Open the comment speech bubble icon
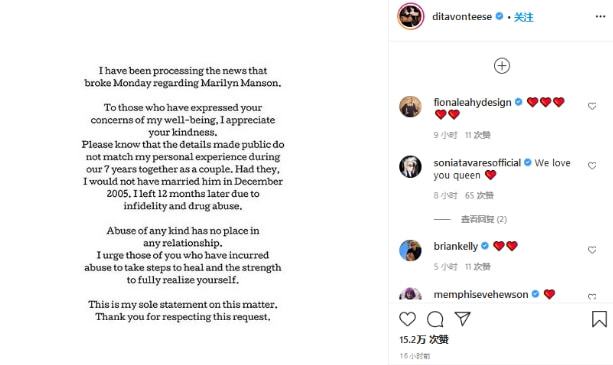The width and height of the screenshot is (613, 365). pos(435,319)
